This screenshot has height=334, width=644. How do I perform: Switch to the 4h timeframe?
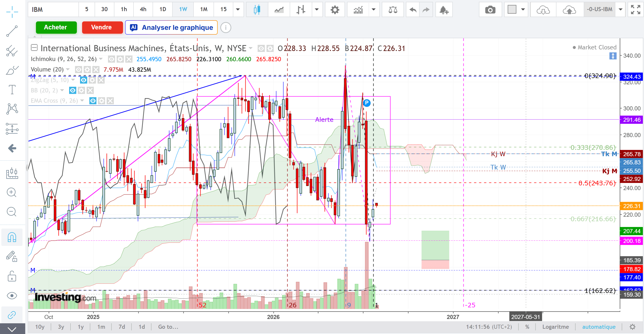click(143, 10)
